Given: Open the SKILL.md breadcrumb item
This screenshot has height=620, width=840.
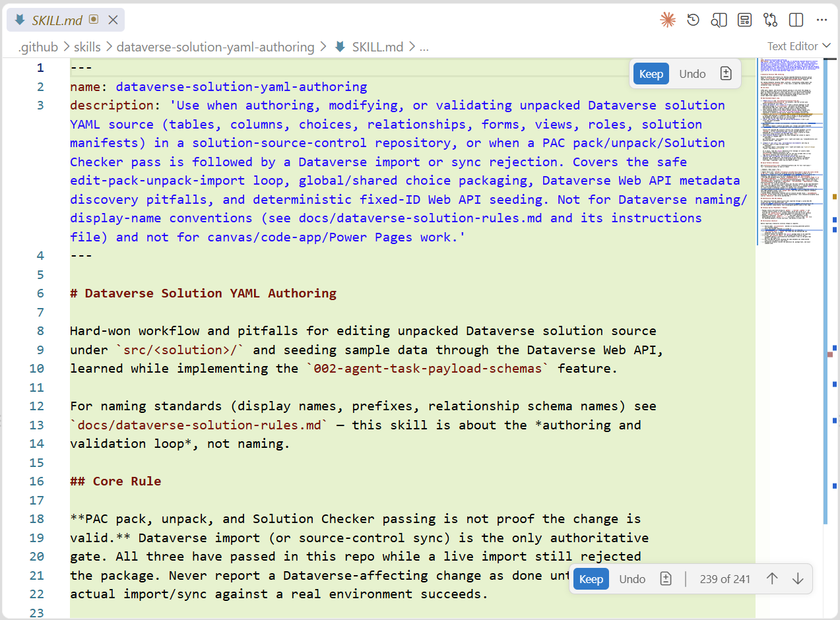Looking at the screenshot, I should [377, 47].
